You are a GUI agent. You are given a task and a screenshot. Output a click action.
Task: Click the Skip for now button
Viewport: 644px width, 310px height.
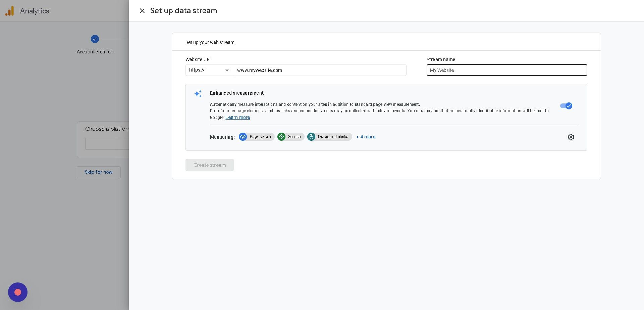point(99,172)
